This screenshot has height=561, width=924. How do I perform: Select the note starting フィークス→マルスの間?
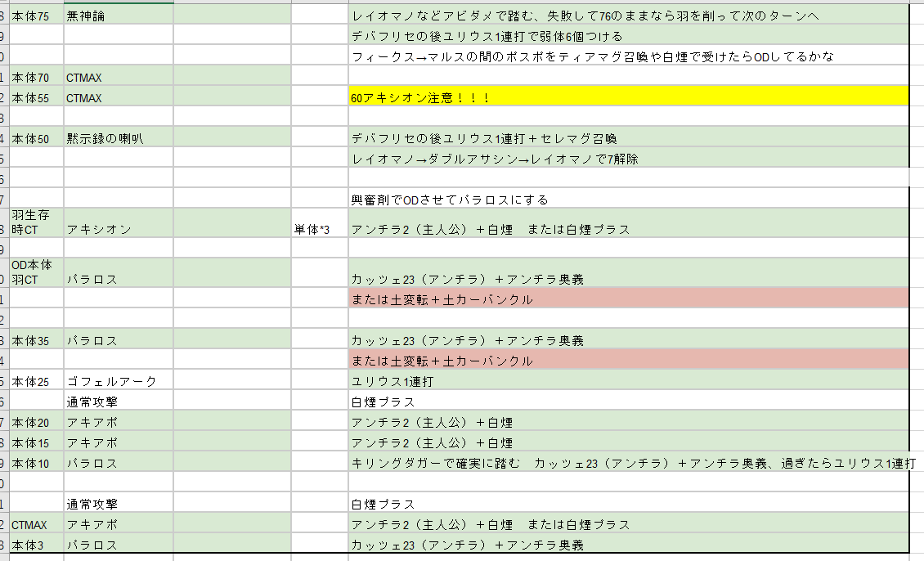point(628,56)
